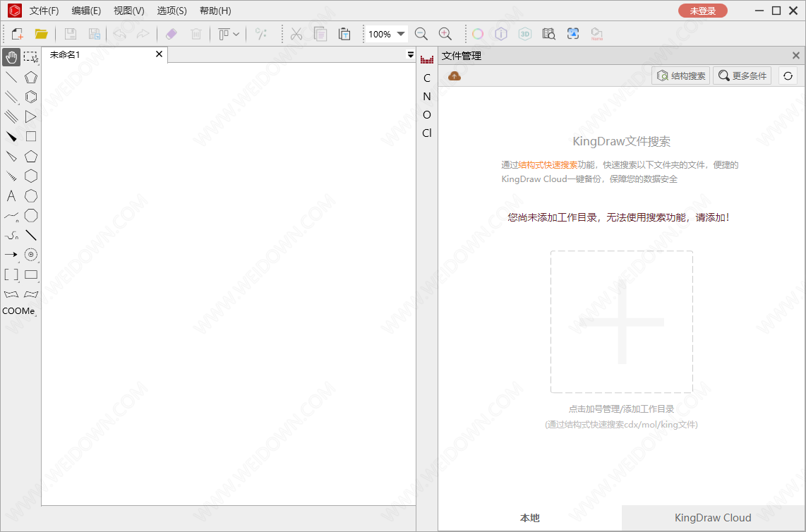This screenshot has height=532, width=806.
Task: Refresh the file management panel
Action: 788,76
